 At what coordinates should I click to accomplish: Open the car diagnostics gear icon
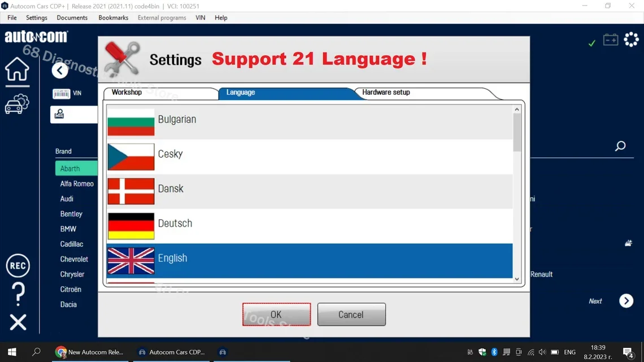click(x=17, y=104)
